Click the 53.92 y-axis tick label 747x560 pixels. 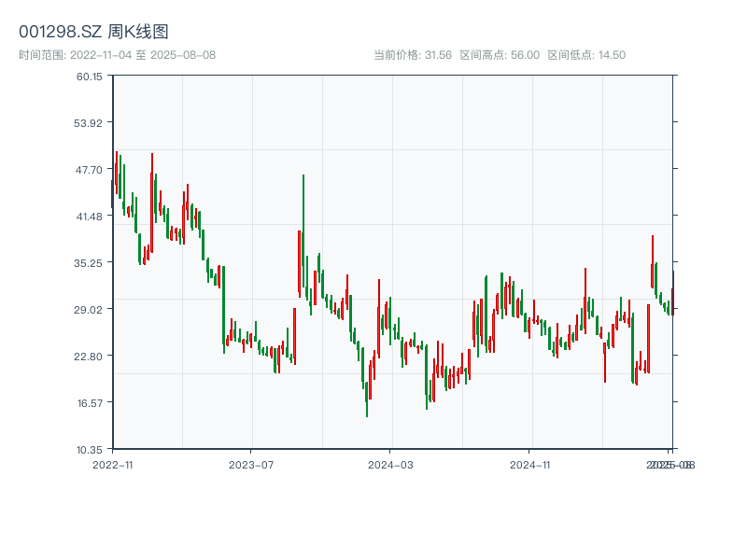coord(90,123)
